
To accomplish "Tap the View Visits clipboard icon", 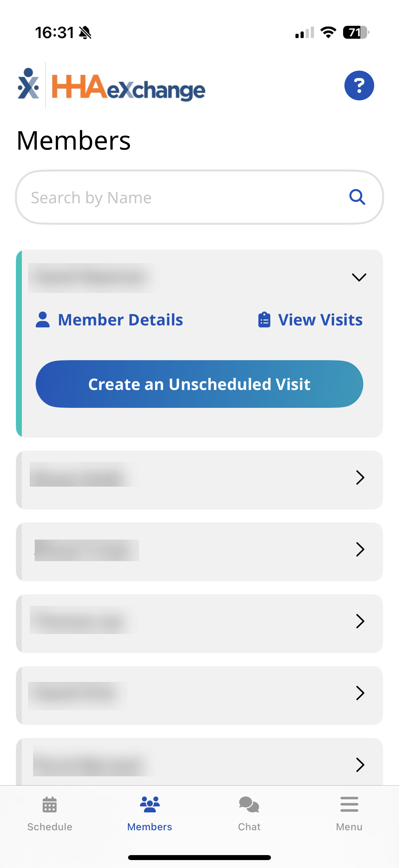I will click(x=264, y=320).
